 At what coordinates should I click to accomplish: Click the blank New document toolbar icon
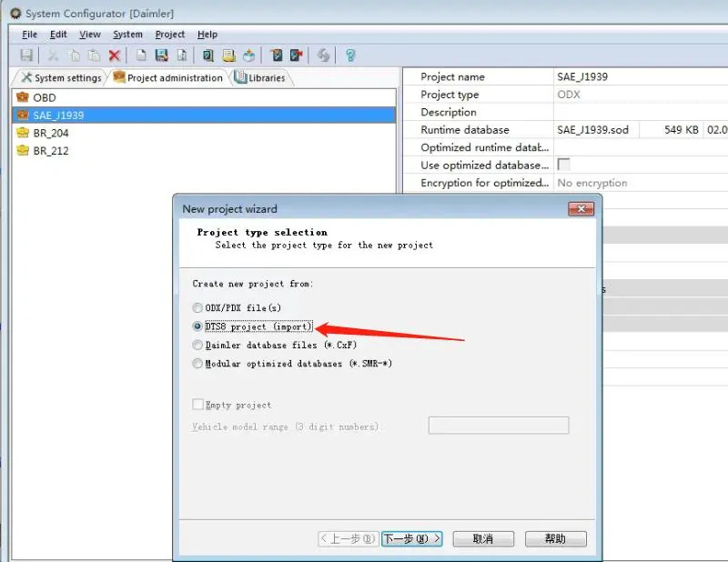[142, 55]
